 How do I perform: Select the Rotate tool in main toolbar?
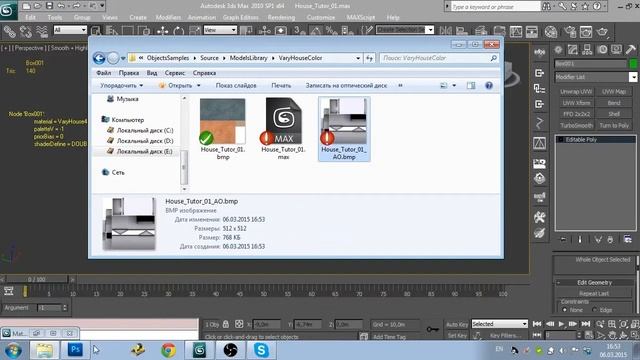(x=178, y=31)
